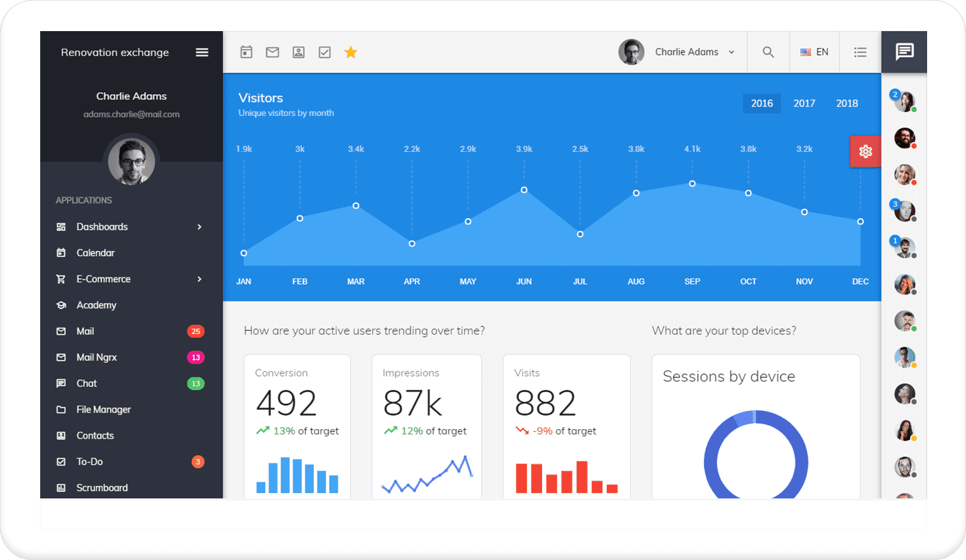Screen dimensions: 966x560
Task: Click the APPLICATIONS section label
Action: (x=84, y=200)
